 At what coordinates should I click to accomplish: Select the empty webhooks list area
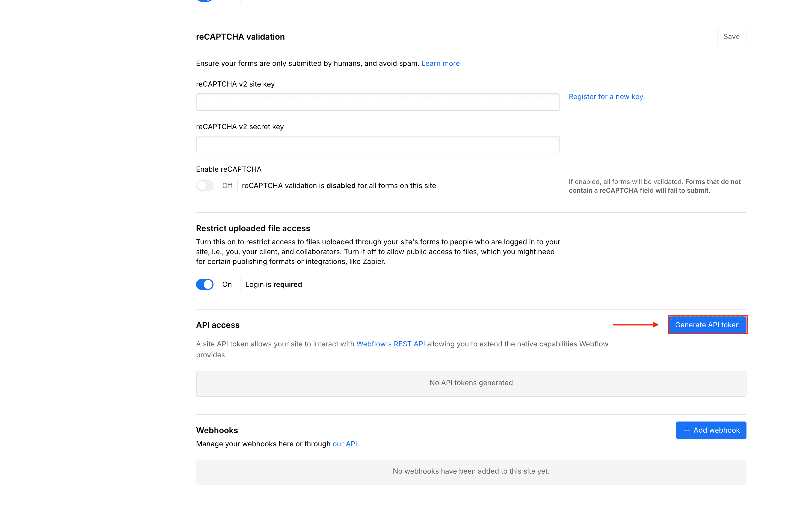coord(471,471)
